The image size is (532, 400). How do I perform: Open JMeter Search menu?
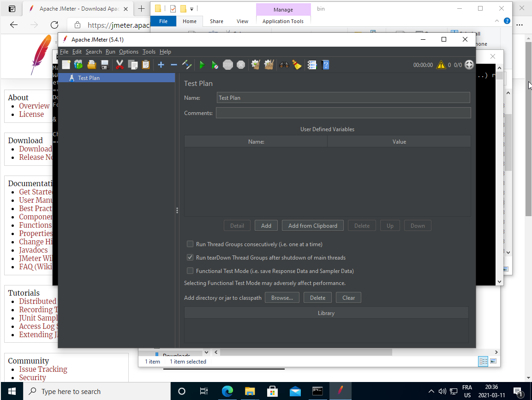tap(94, 52)
